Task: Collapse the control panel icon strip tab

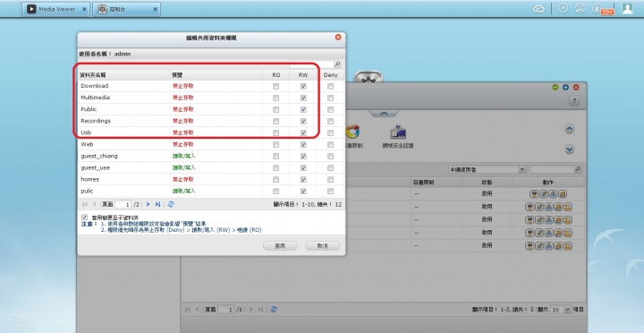Action: [383, 114]
